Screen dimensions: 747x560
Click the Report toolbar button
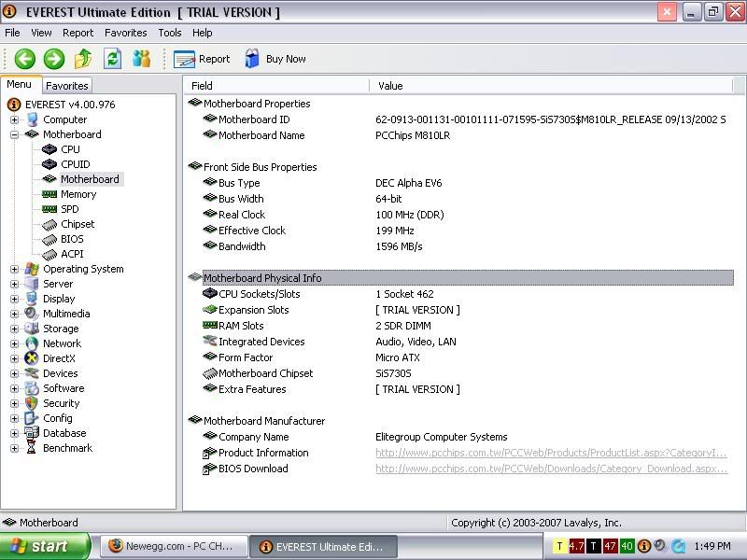tap(202, 59)
